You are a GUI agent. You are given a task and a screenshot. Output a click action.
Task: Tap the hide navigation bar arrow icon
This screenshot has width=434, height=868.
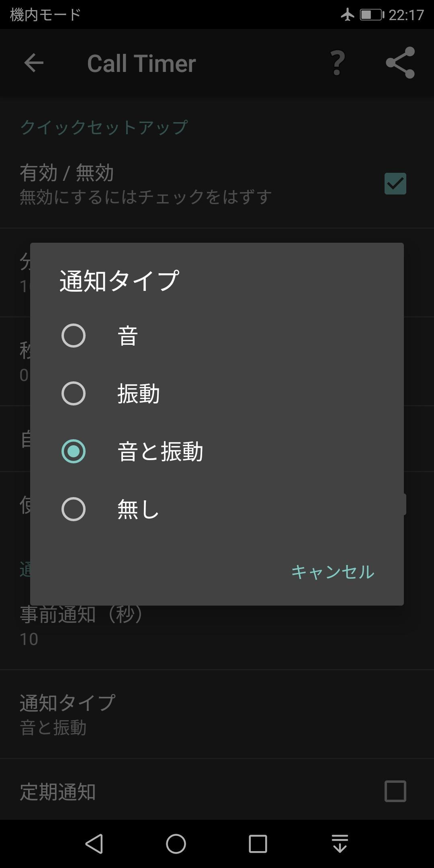click(340, 843)
